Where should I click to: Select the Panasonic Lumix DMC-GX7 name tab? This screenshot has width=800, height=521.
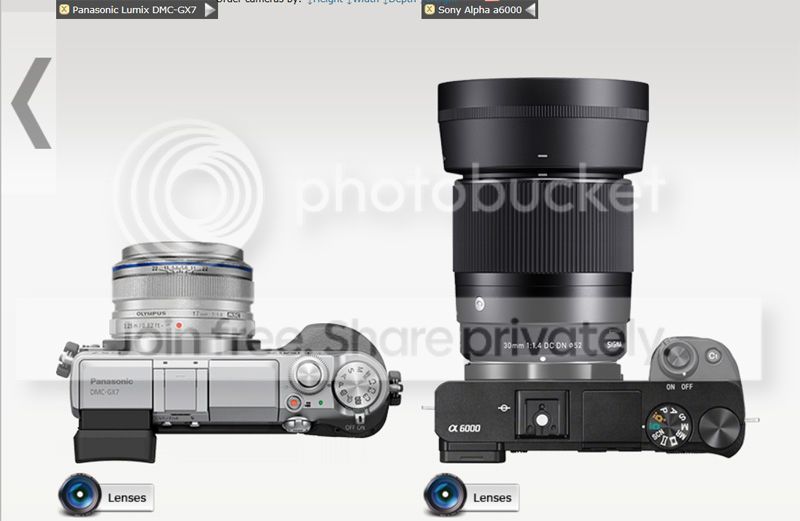(x=134, y=10)
